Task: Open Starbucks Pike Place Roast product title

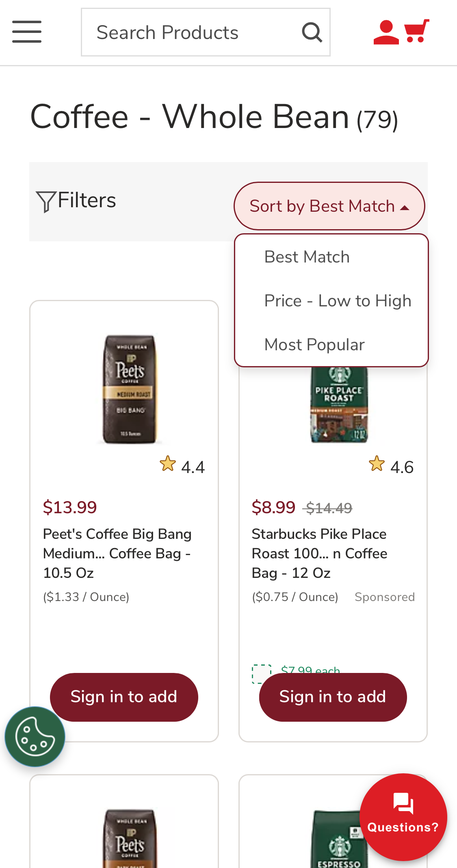Action: click(319, 553)
